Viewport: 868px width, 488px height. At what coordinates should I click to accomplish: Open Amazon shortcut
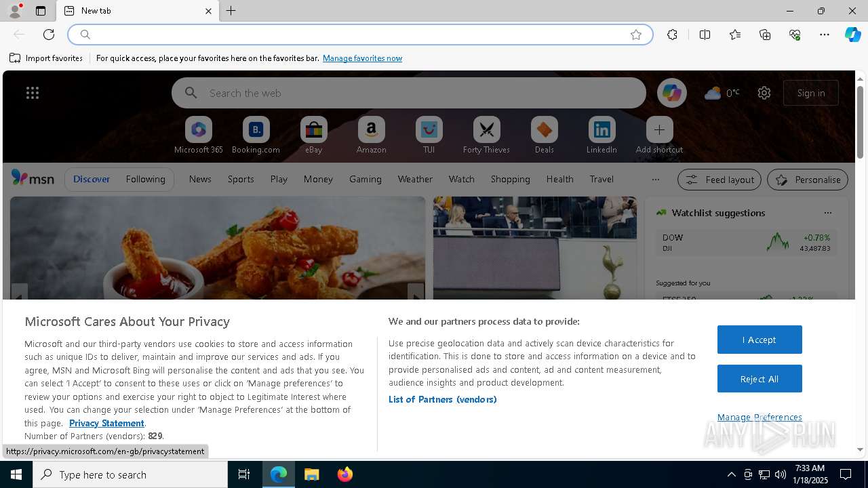pyautogui.click(x=372, y=136)
